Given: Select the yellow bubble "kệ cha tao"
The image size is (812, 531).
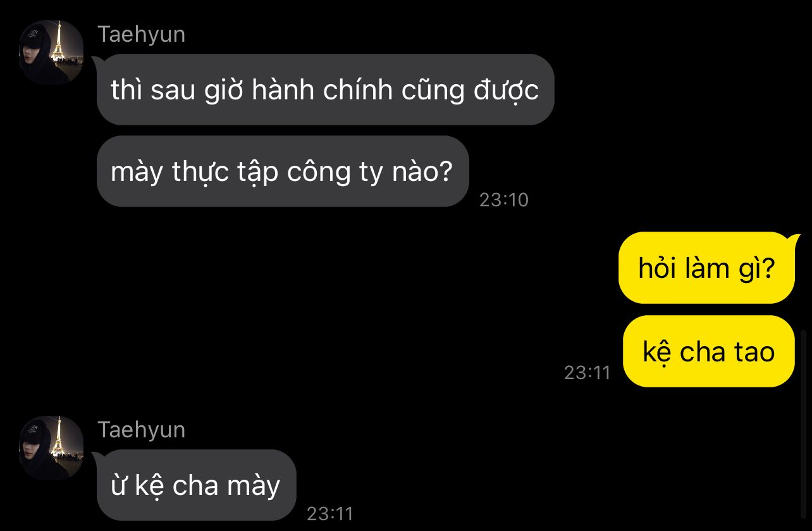Looking at the screenshot, I should pyautogui.click(x=709, y=351).
